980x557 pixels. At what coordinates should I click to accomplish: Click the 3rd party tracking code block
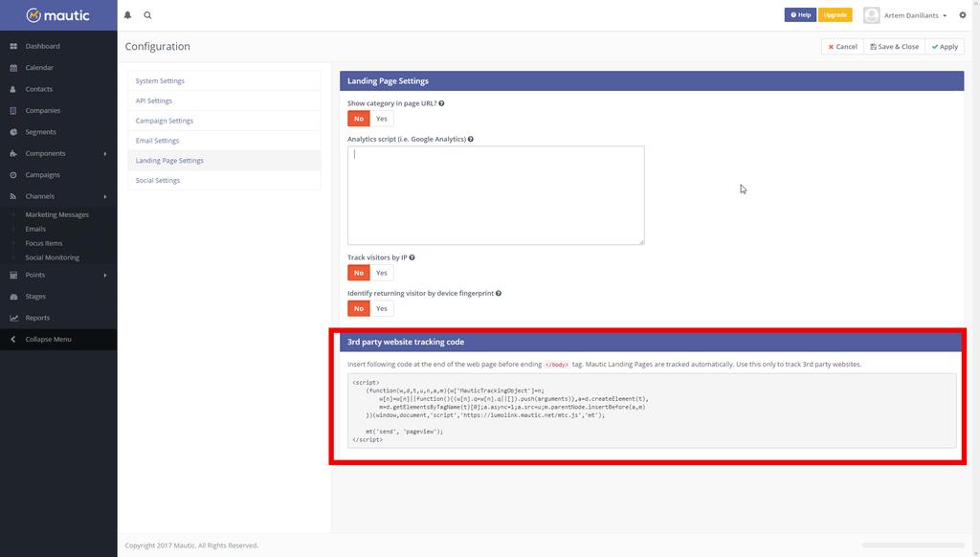(x=652, y=411)
